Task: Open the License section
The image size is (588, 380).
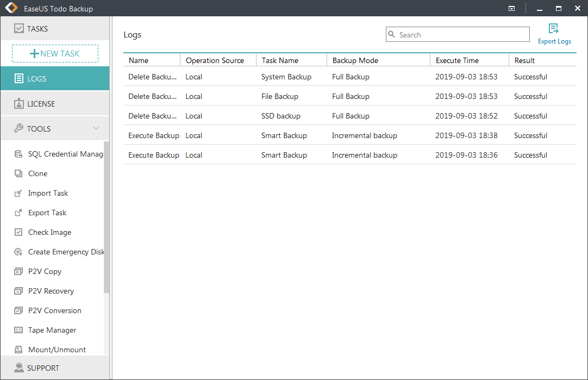Action: 54,104
